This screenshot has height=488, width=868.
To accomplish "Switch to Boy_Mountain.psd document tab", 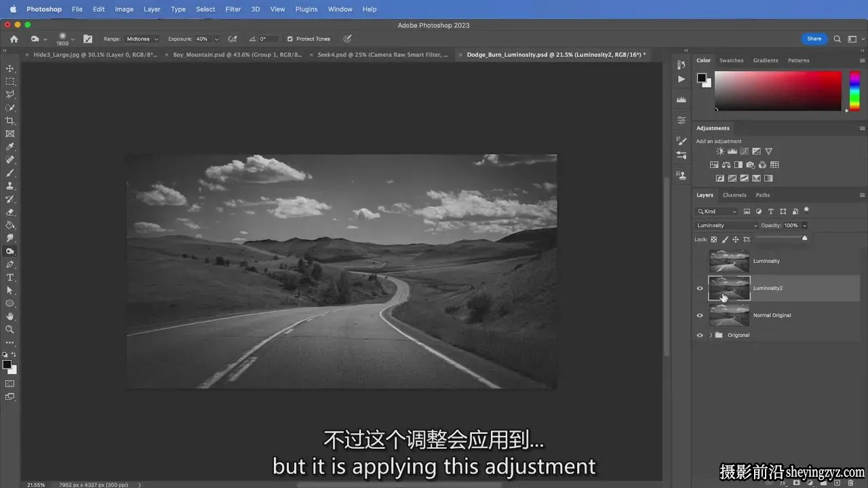I will click(x=237, y=54).
